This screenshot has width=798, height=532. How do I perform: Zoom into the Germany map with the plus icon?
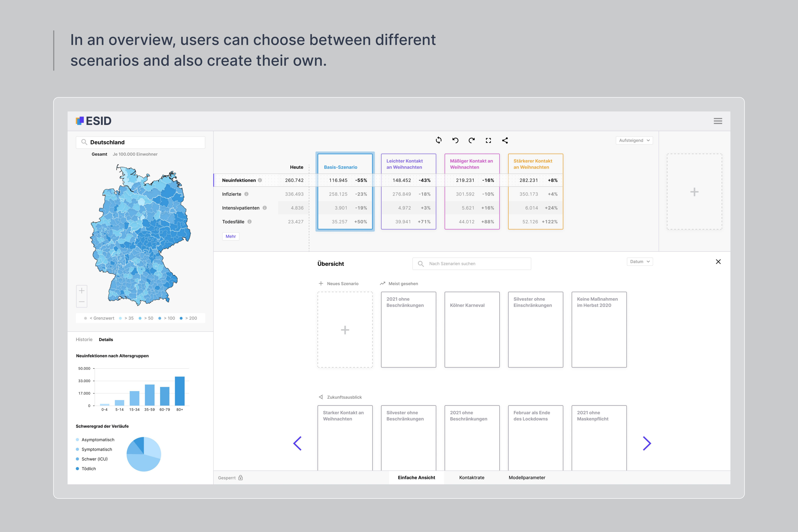point(82,291)
